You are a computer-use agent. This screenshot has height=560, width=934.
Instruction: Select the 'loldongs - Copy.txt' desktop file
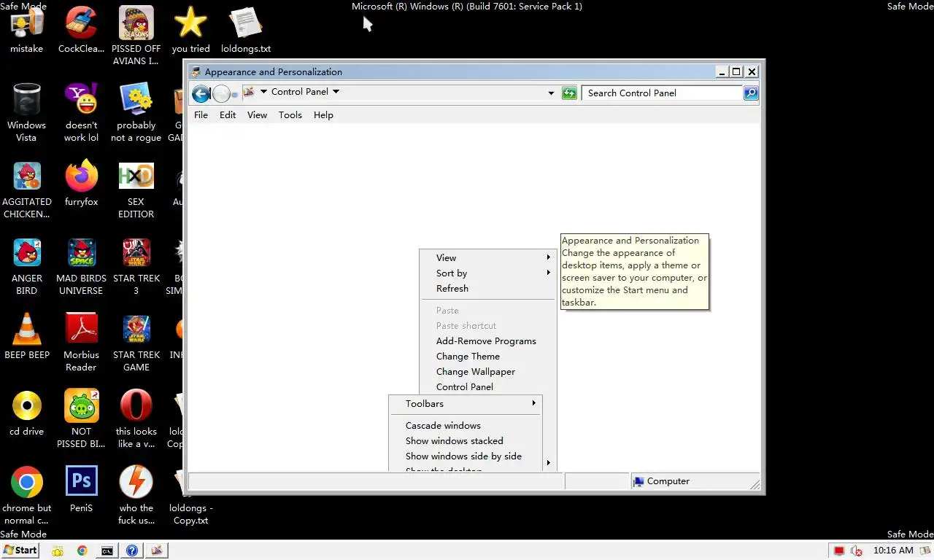(190, 496)
